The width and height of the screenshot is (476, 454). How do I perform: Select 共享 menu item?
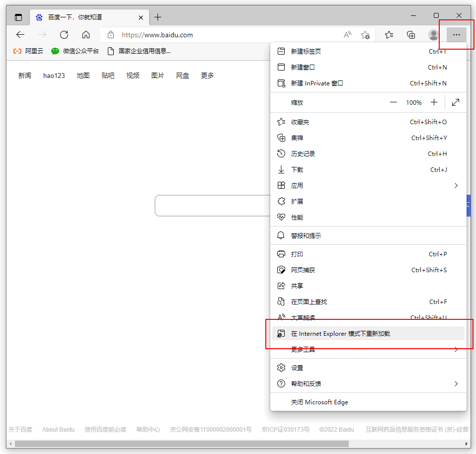(x=368, y=286)
